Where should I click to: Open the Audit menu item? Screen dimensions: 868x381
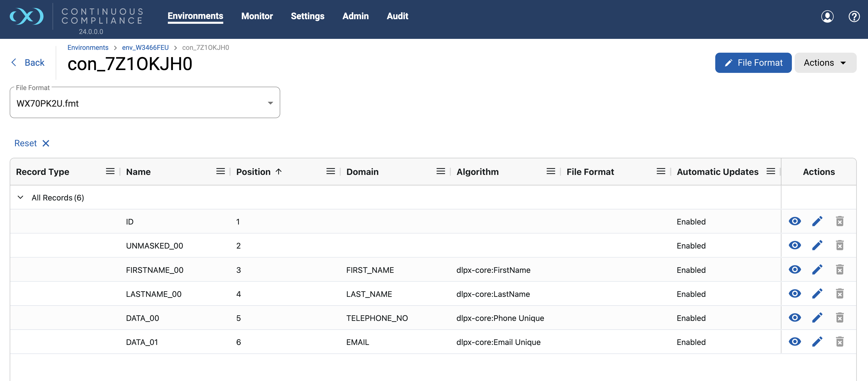click(397, 16)
